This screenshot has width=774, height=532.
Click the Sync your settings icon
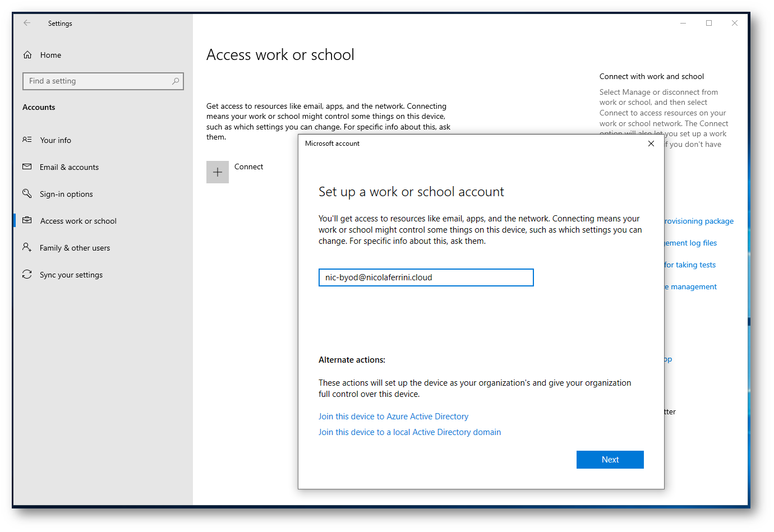point(27,274)
